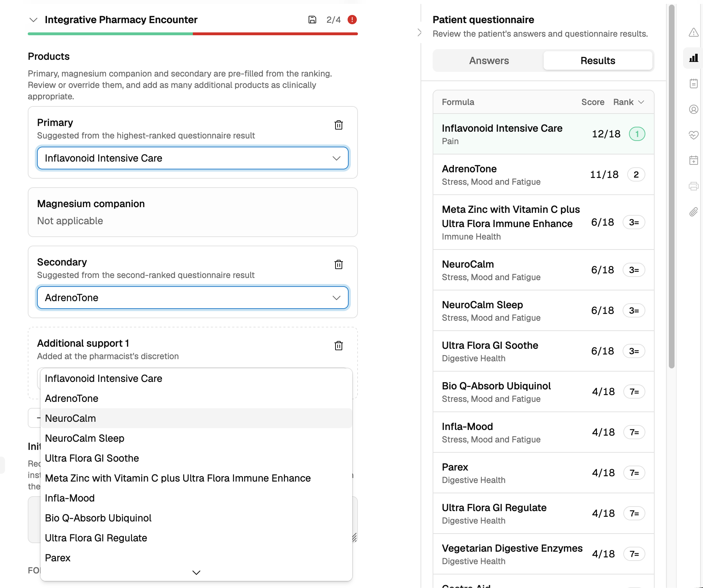Remove Additional support 1 with trash icon
Image resolution: width=703 pixels, height=588 pixels.
(338, 346)
